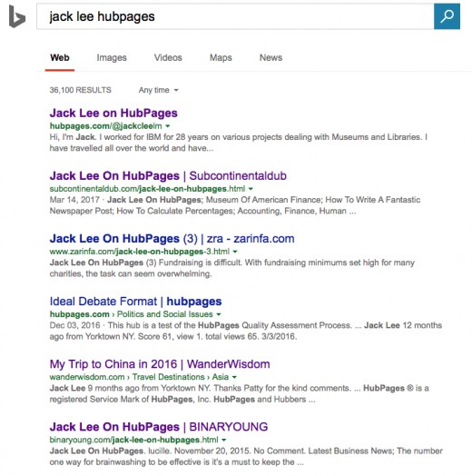Viewport: 472px width, 476px height.
Task: Expand the arrow beside the subcontinentaldub.com URL
Action: pyautogui.click(x=251, y=189)
